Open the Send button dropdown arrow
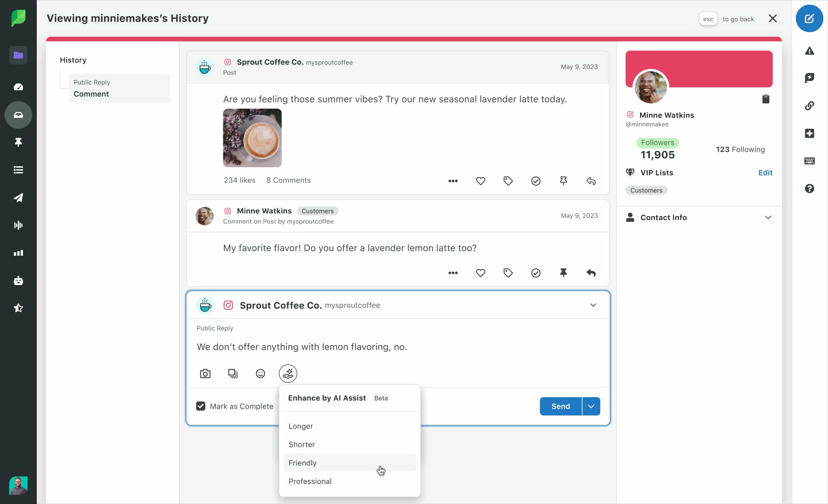Screen dimensions: 828x504 coord(591,406)
